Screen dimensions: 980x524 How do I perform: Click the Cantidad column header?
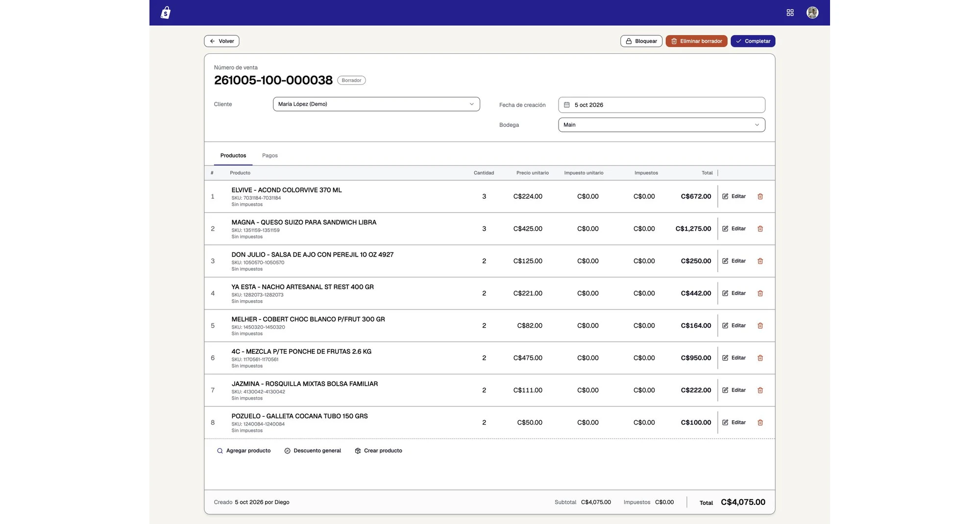point(484,173)
